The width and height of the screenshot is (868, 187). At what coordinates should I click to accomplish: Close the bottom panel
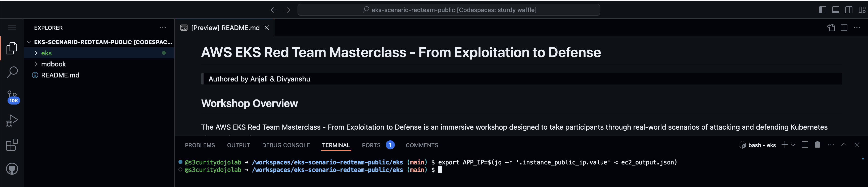point(857,145)
